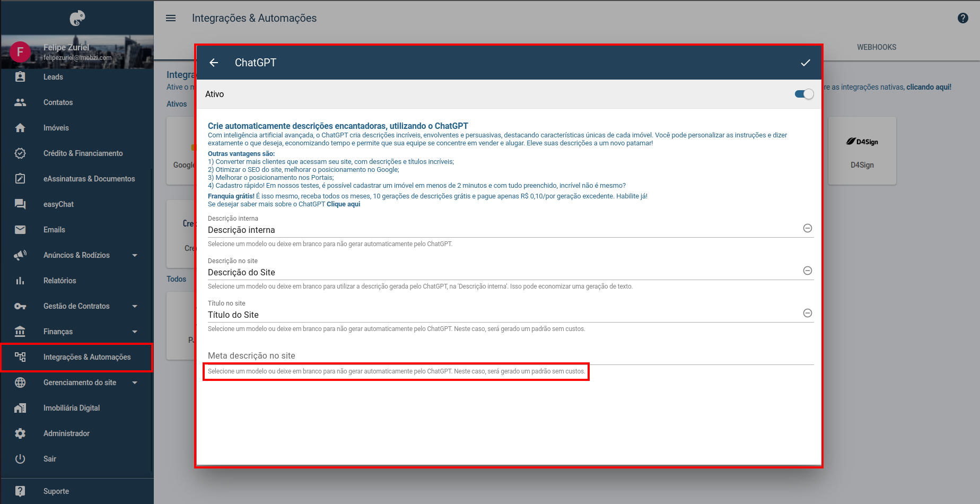Viewport: 980px width, 504px height.
Task: Click the Imóveis house icon
Action: coord(20,128)
